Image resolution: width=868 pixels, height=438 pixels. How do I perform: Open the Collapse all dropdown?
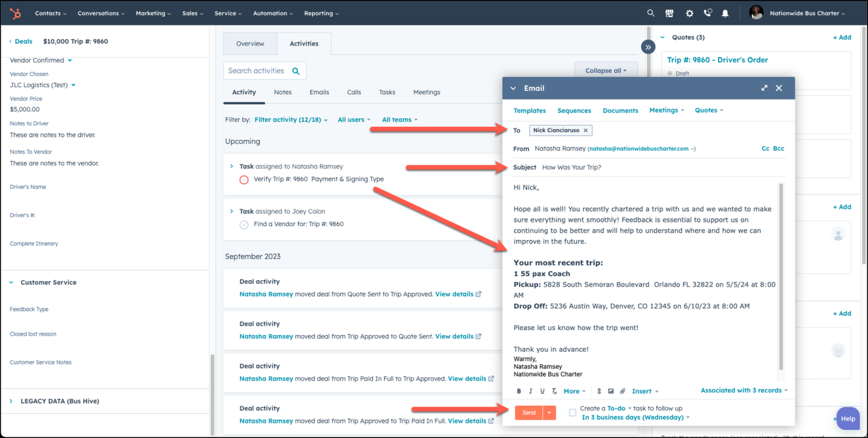(x=606, y=71)
